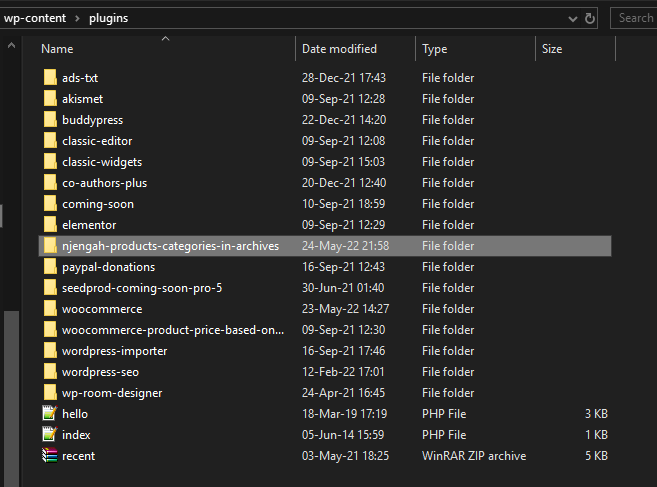Select the wordpress-importer folder name

(x=115, y=351)
